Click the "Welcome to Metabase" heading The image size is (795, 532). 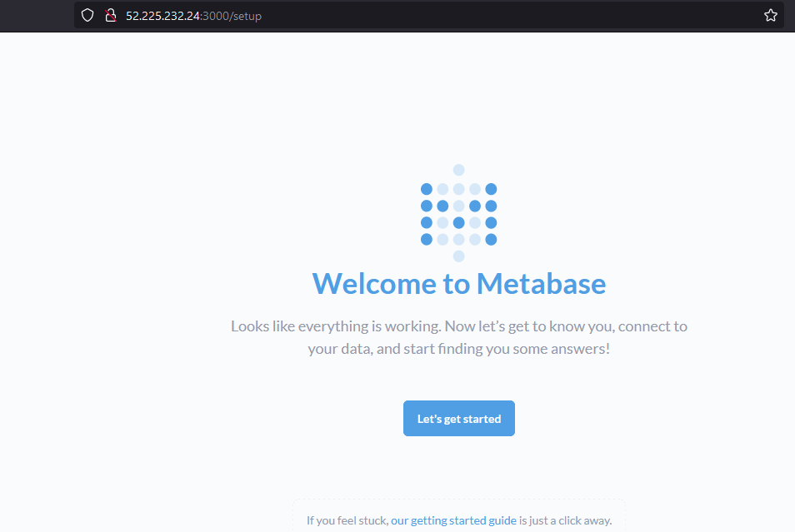point(458,284)
